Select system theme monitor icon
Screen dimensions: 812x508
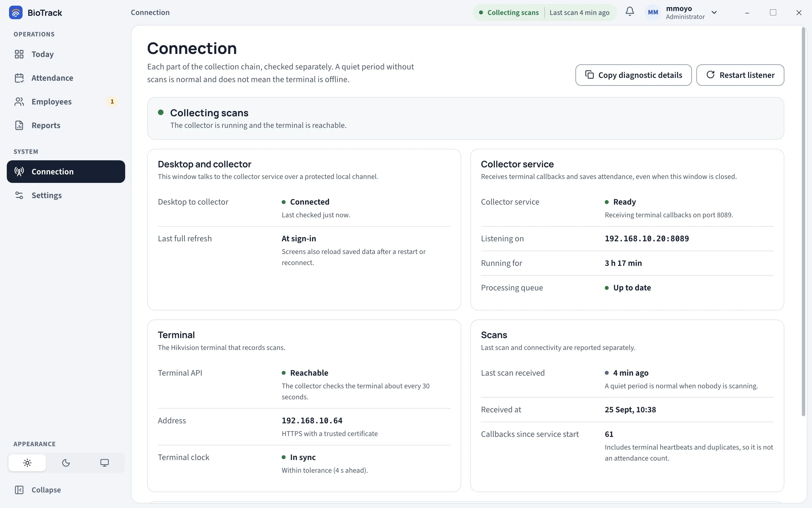pos(104,463)
